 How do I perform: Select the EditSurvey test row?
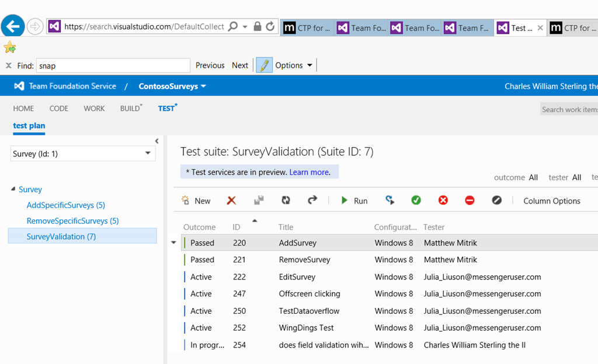(x=389, y=277)
